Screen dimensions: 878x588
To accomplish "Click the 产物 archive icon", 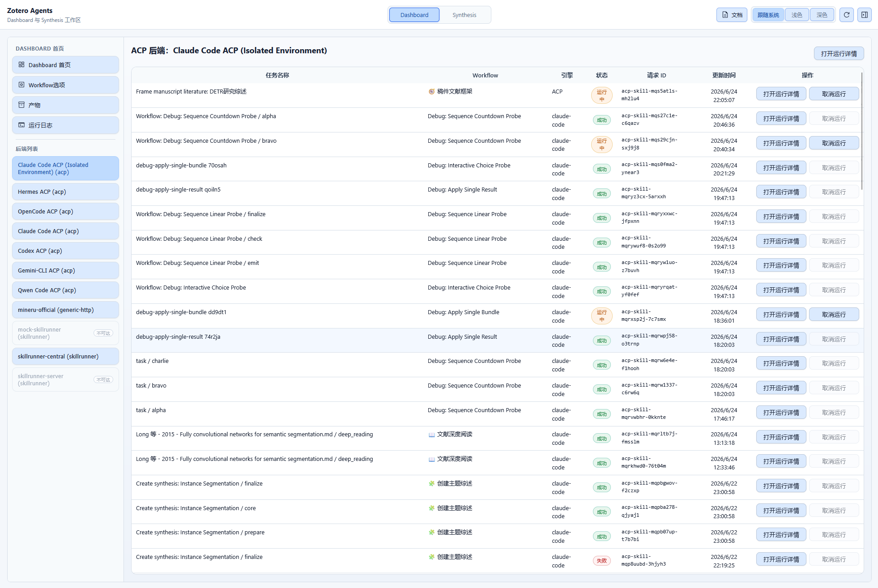I will [x=21, y=105].
